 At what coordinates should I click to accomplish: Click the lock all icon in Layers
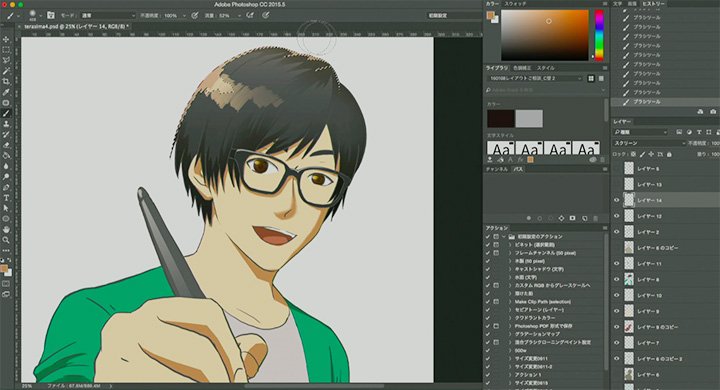coord(669,154)
